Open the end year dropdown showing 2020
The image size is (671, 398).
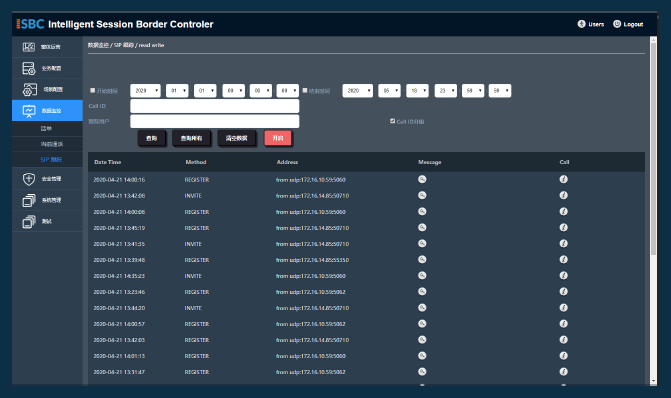tap(358, 91)
